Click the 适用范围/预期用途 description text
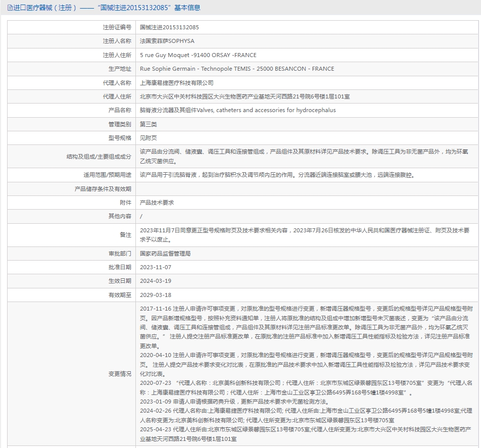 pyautogui.click(x=277, y=175)
